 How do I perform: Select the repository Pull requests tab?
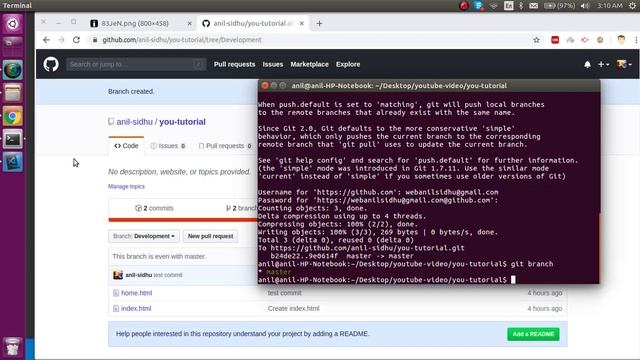pyautogui.click(x=224, y=146)
